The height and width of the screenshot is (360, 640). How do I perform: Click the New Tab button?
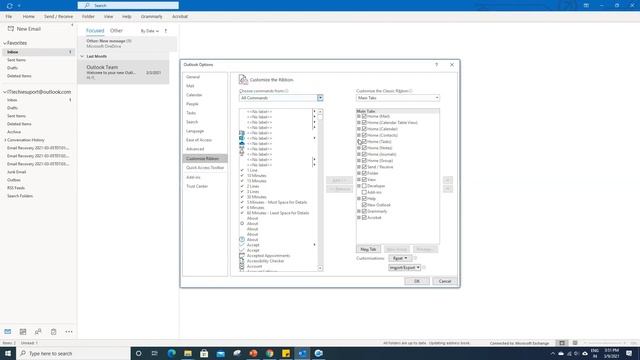tap(368, 249)
